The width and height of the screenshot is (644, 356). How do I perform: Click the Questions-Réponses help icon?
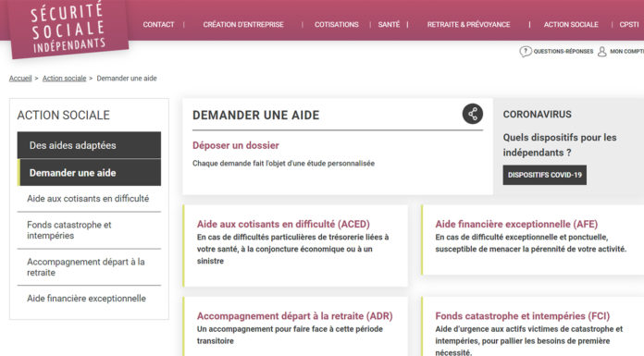526,52
